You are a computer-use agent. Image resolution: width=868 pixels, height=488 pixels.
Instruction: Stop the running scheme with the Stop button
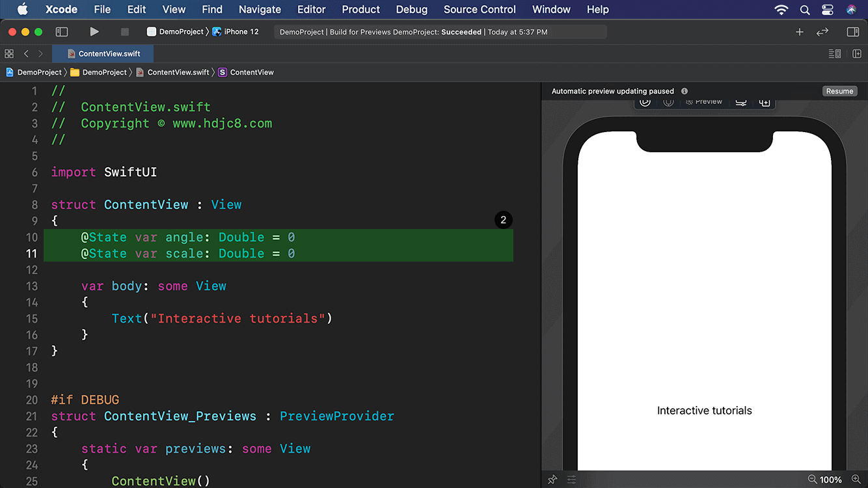pos(125,32)
